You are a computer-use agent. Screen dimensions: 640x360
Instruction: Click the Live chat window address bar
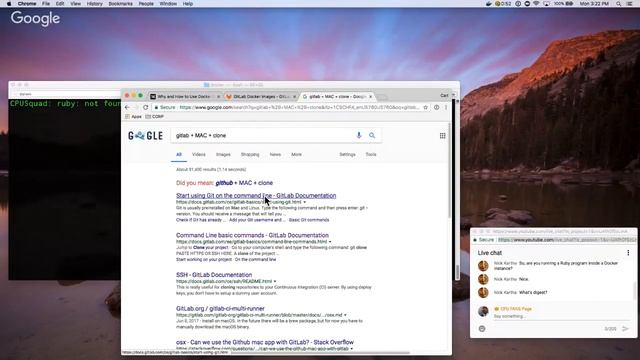566,240
